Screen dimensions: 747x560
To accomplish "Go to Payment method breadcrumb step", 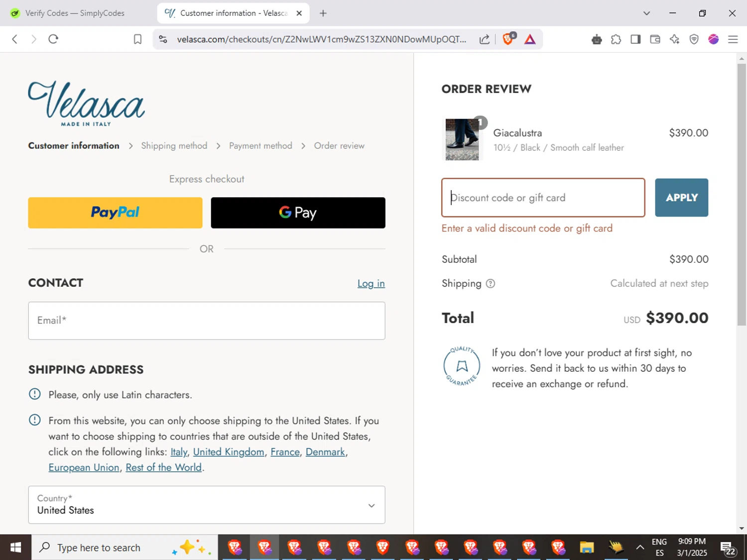I will tap(260, 146).
